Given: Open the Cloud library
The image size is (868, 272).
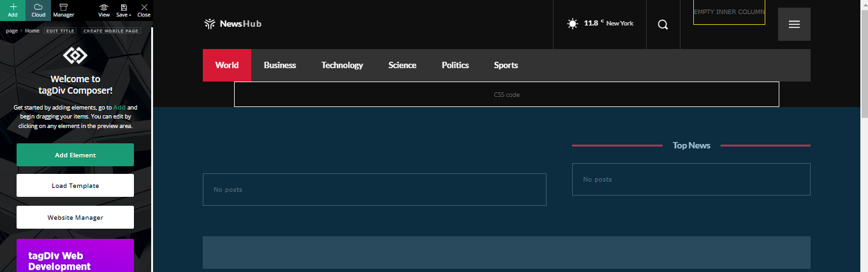Looking at the screenshot, I should click(38, 10).
